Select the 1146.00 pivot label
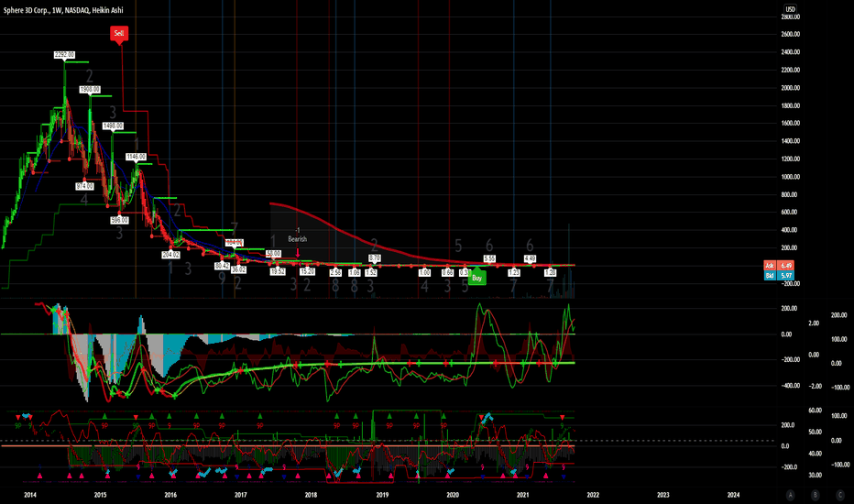 (x=137, y=157)
